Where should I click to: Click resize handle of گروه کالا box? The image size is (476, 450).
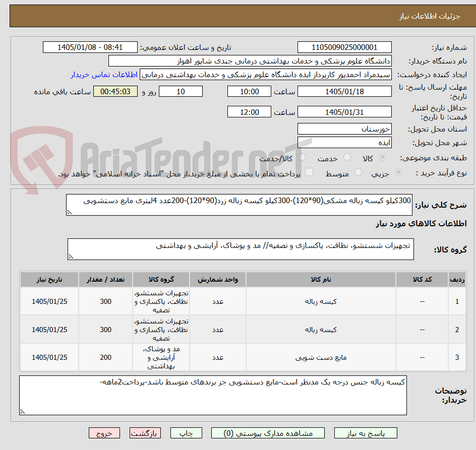[71, 256]
